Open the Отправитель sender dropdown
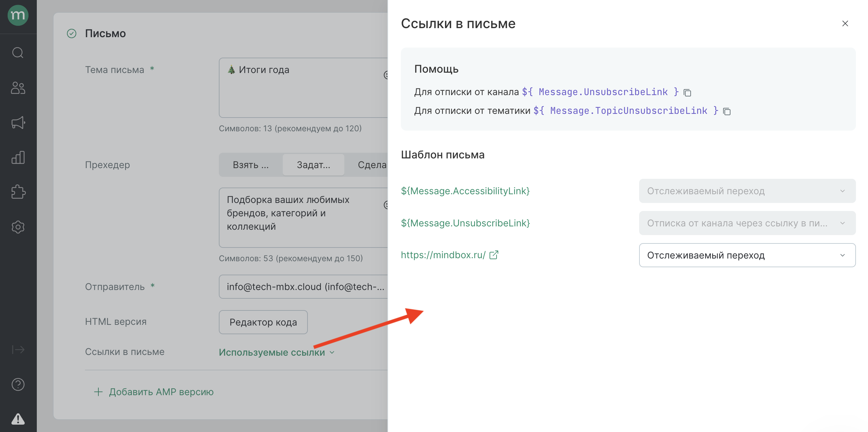 [303, 287]
